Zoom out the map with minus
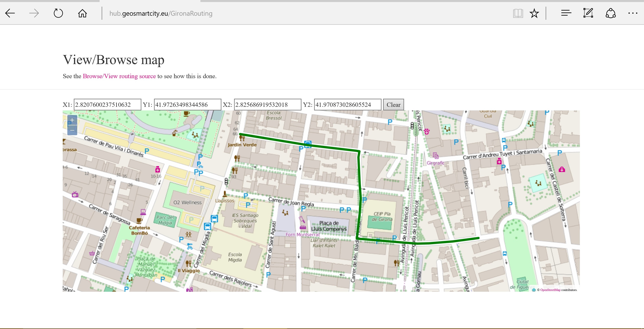Image resolution: width=644 pixels, height=329 pixels. [72, 130]
